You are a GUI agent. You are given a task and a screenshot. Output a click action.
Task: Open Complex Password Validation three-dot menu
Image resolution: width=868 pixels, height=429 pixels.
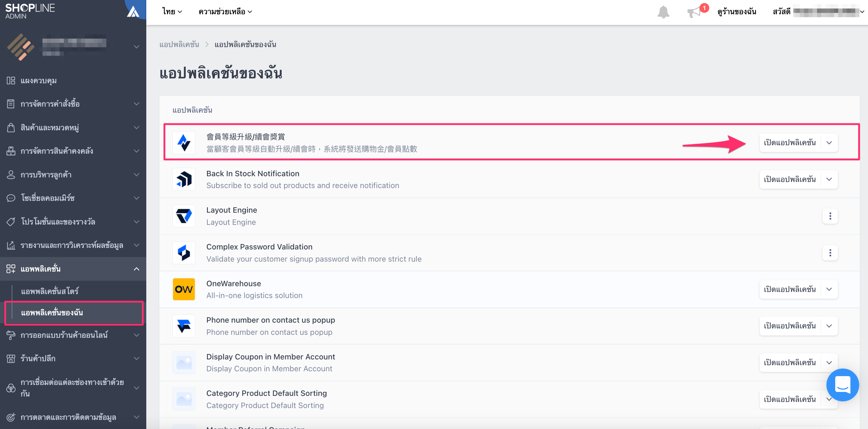click(x=830, y=252)
